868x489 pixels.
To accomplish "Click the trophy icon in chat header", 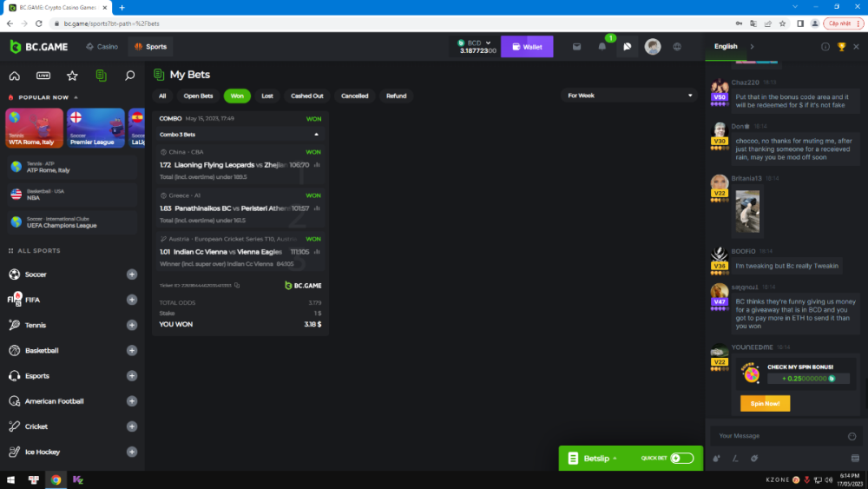I will coord(841,47).
